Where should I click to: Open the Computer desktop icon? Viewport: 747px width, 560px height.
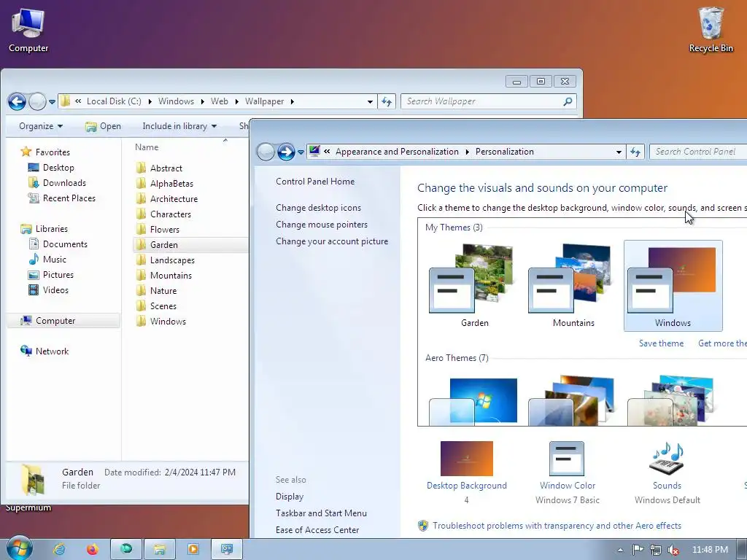pos(28,30)
